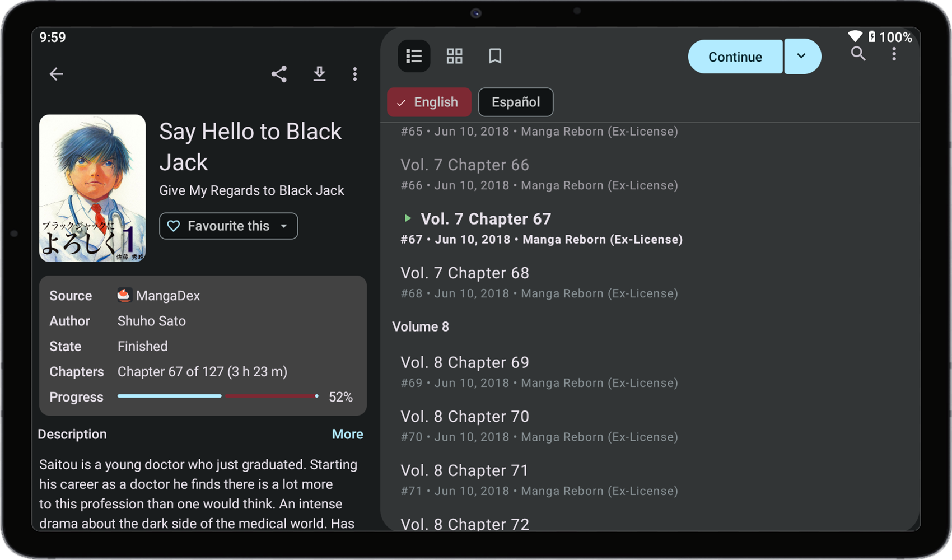This screenshot has height=560, width=952.
Task: Switch to list view of chapters
Action: point(414,56)
